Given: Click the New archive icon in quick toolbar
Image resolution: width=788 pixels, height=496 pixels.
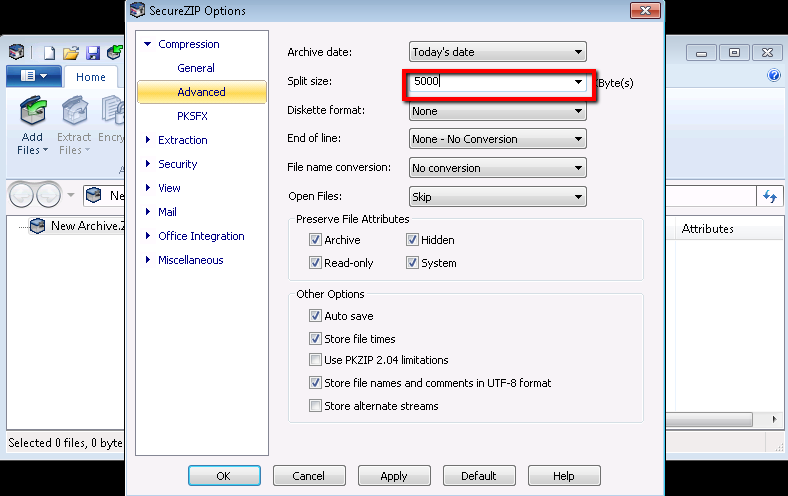Looking at the screenshot, I should (48, 52).
